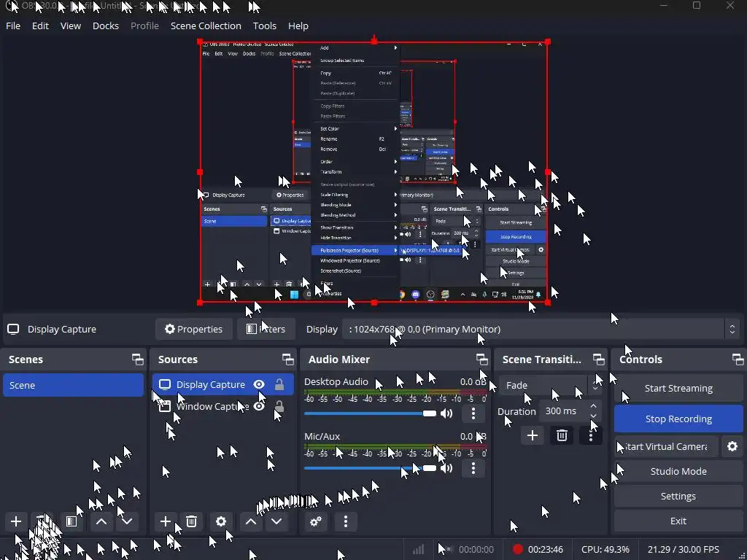Open scene filters icon in Scenes toolbar
The image size is (747, 560).
pyautogui.click(x=71, y=521)
